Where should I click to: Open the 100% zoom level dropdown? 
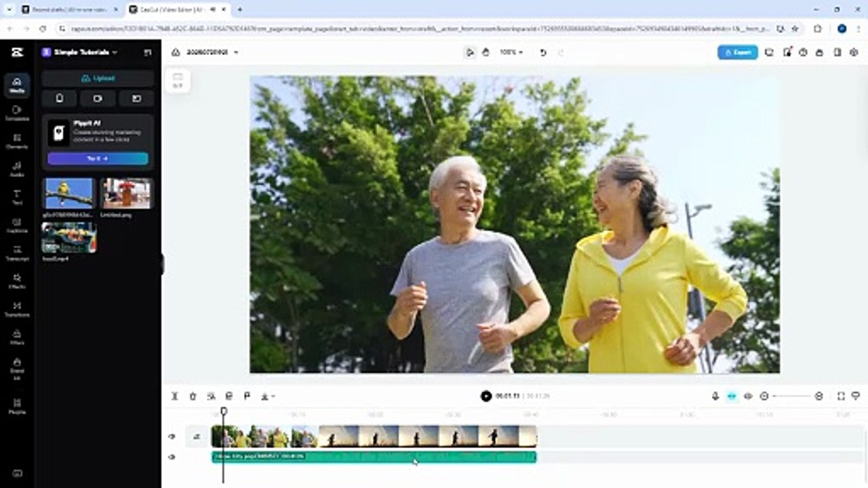click(511, 52)
